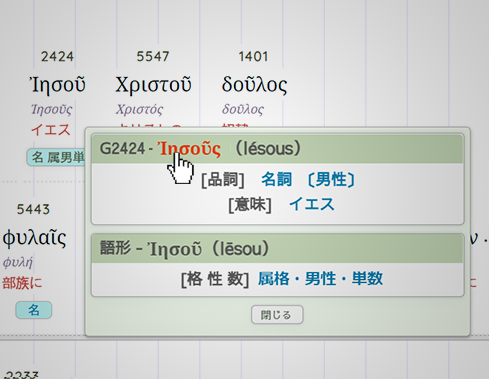Click the red gloss 部族に

coord(22,283)
